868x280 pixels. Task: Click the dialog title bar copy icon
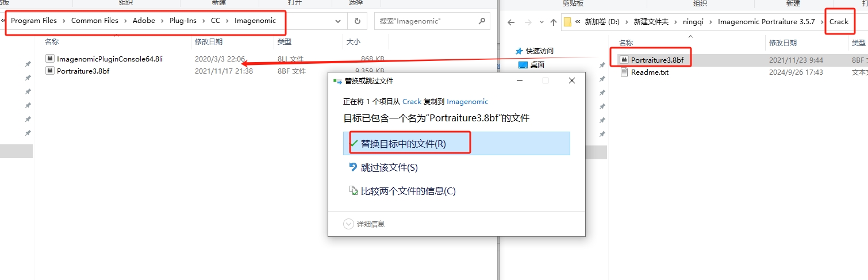(x=337, y=81)
